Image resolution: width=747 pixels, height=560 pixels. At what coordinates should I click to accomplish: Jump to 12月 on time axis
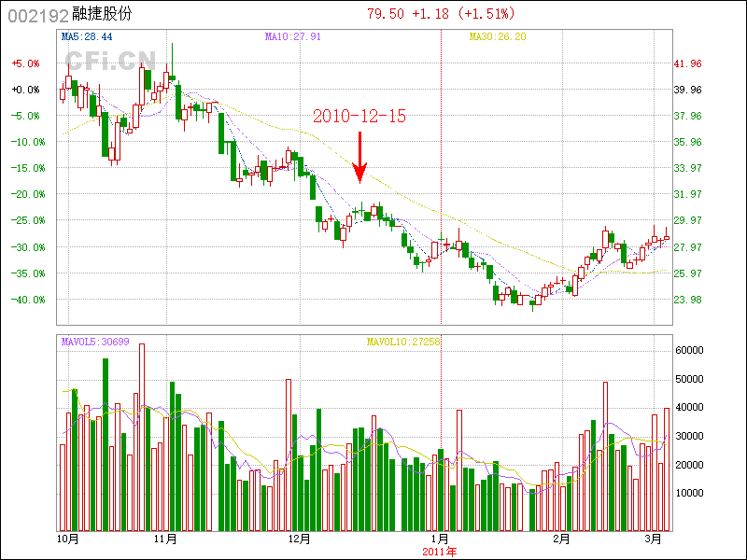(x=299, y=539)
